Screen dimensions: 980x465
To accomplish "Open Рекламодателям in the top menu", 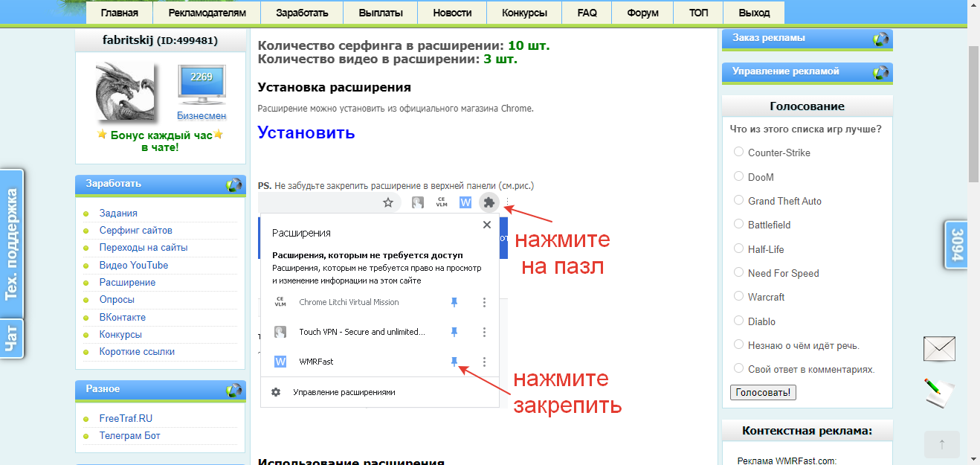I will tap(207, 13).
